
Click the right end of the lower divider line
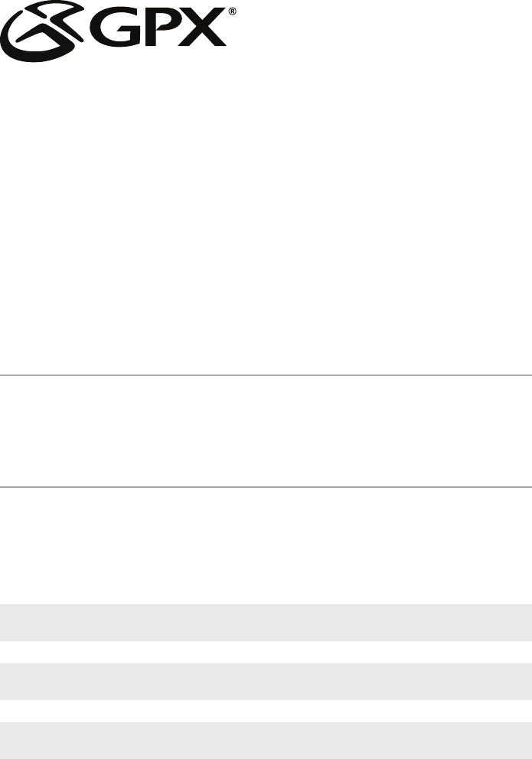pos(527,486)
